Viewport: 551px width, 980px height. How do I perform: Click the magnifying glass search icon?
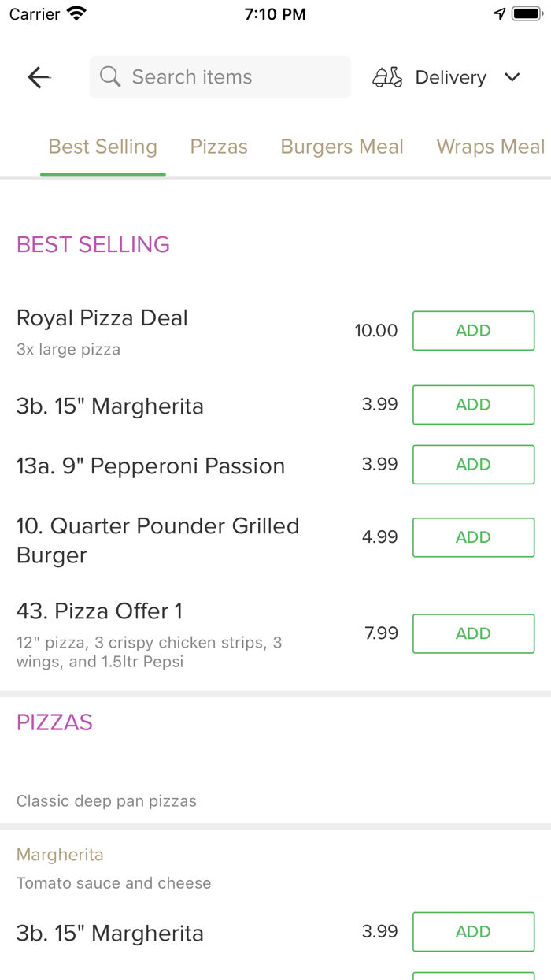point(109,76)
